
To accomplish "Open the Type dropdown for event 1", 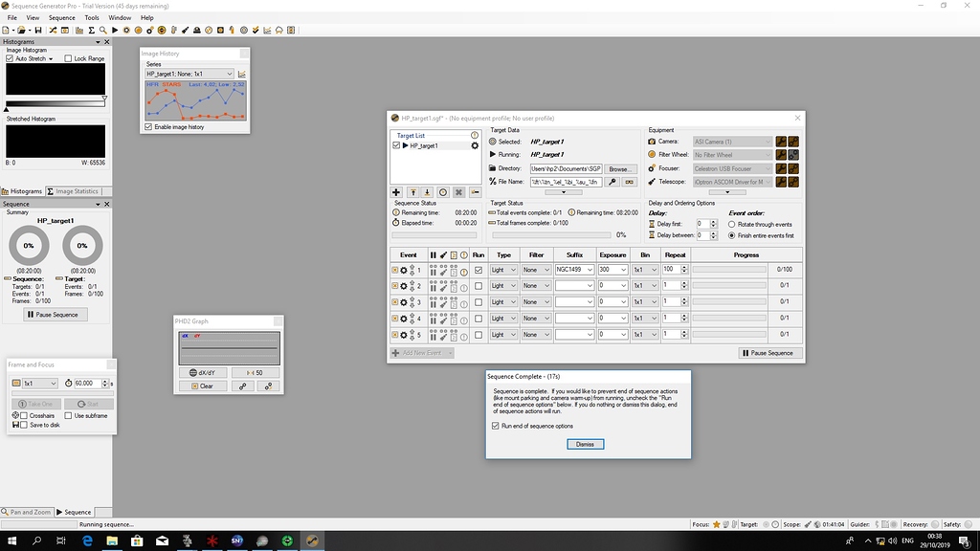I will 503,270.
